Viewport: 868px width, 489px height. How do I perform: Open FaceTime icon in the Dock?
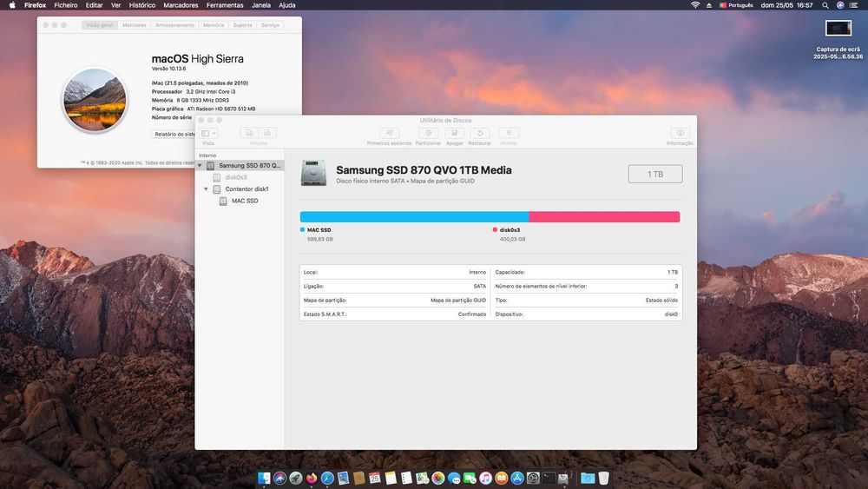pyautogui.click(x=470, y=478)
